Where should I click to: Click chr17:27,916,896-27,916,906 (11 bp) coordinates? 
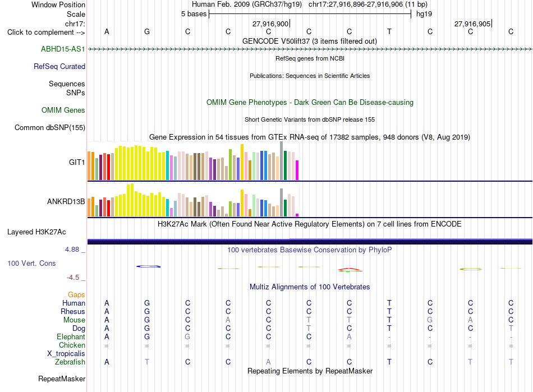click(x=368, y=4)
